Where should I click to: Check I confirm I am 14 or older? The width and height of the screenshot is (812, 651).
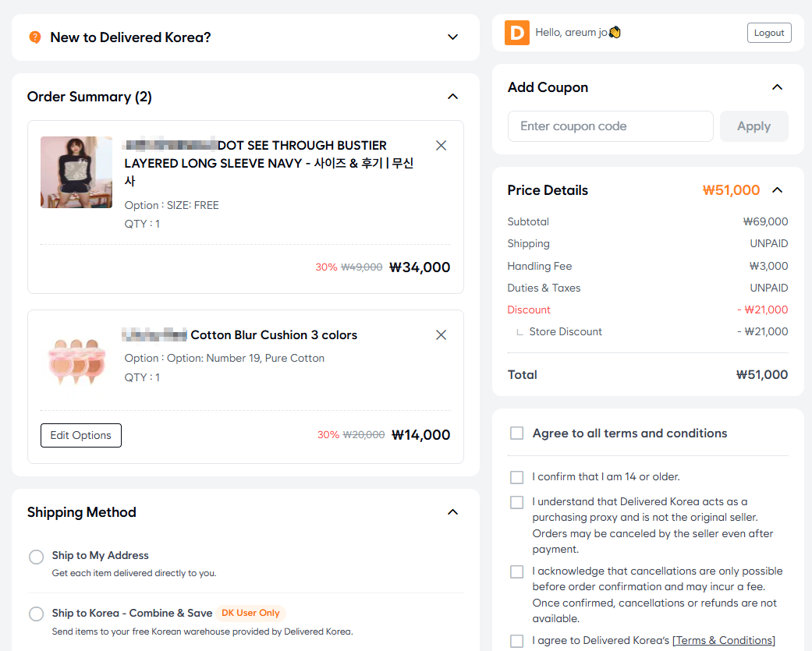tap(517, 477)
